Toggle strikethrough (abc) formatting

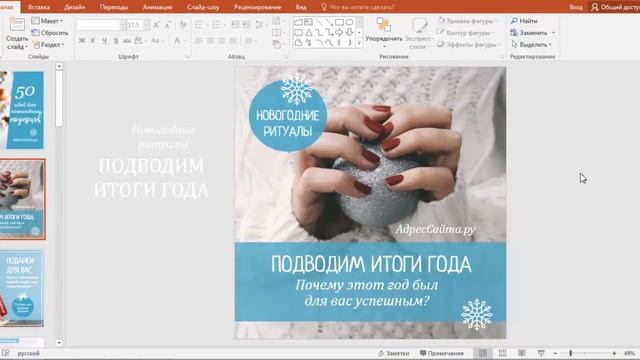click(x=127, y=40)
